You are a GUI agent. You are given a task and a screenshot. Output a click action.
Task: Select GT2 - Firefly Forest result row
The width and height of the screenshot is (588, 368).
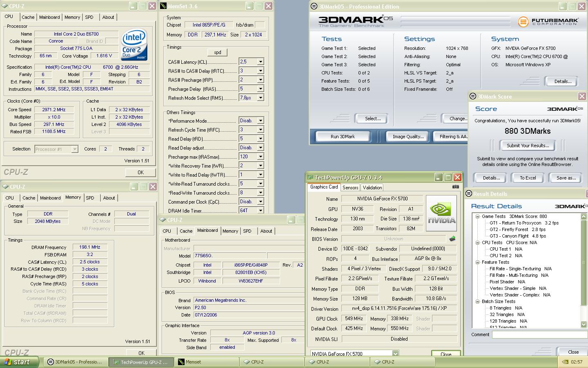(x=517, y=229)
